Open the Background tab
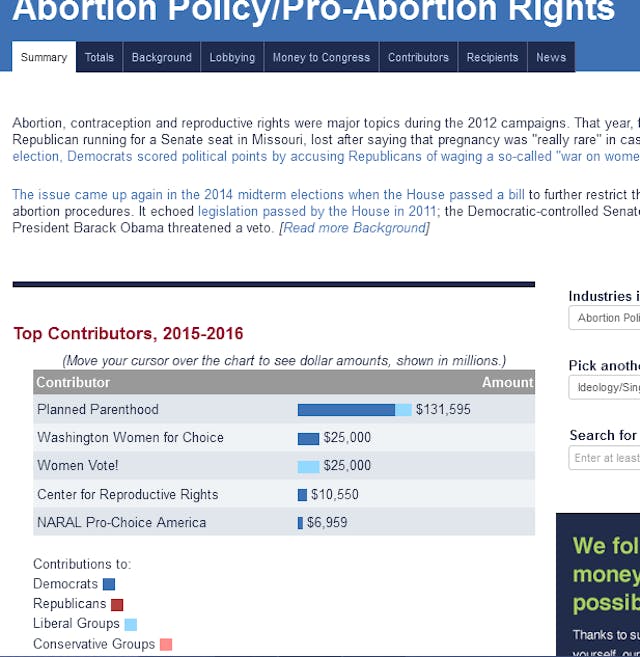Screen dimensions: 640x657 [x=161, y=57]
